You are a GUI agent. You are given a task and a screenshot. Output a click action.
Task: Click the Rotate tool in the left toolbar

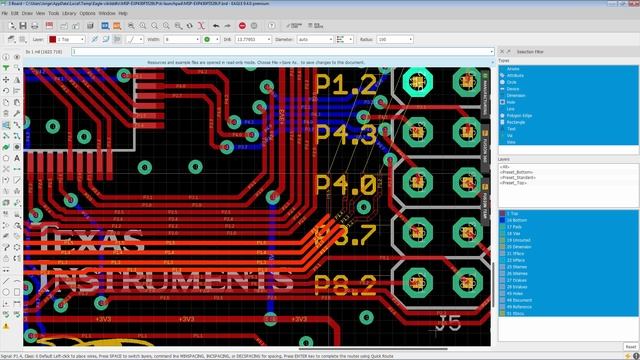click(x=6, y=91)
